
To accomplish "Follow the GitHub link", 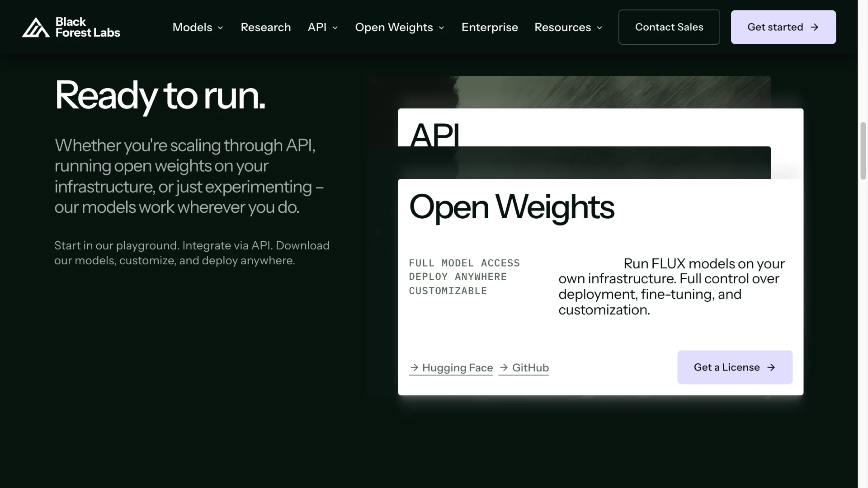I will coord(524,368).
